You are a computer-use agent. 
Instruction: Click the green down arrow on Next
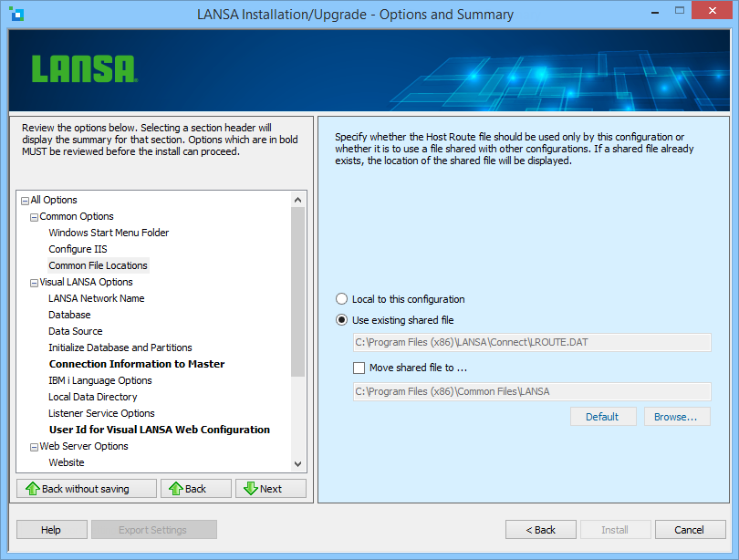(251, 489)
